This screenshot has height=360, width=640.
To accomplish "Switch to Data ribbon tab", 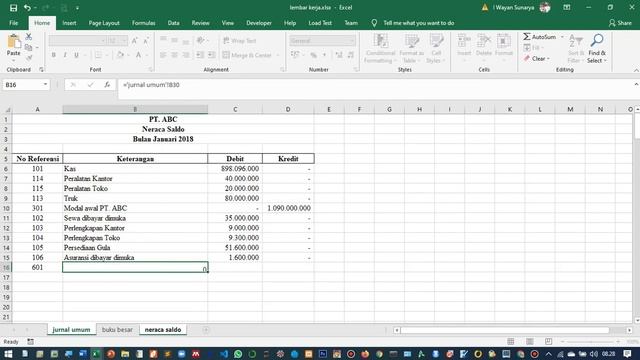I will [173, 23].
